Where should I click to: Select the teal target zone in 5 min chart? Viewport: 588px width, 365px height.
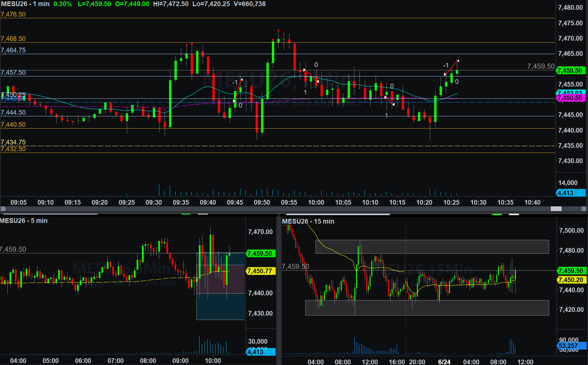220,306
